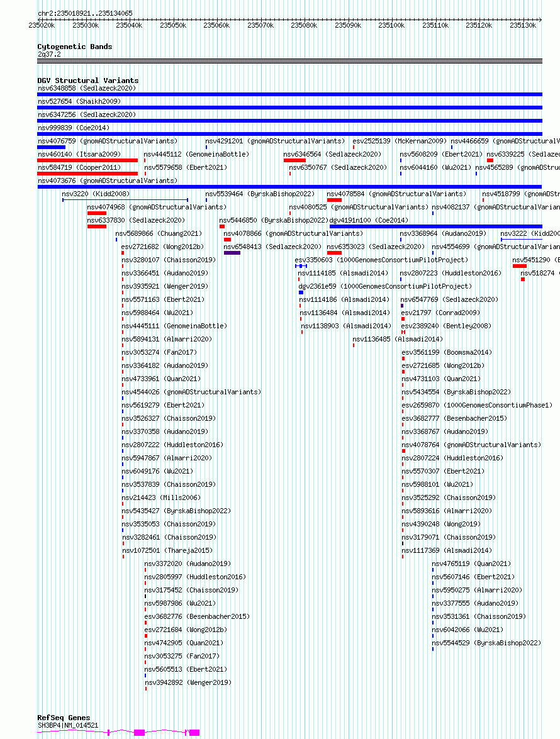This screenshot has height=739, width=560.
Task: Open nsv3935921 (Wenger2019) variant
Action: (165, 286)
